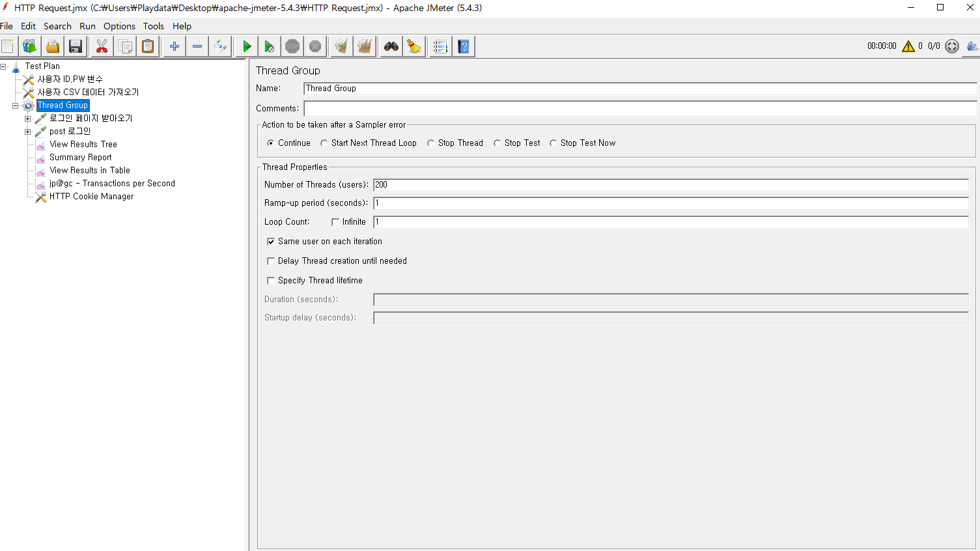Viewport: 980px width, 551px height.
Task: Click Start no pauses icon
Action: click(x=269, y=46)
